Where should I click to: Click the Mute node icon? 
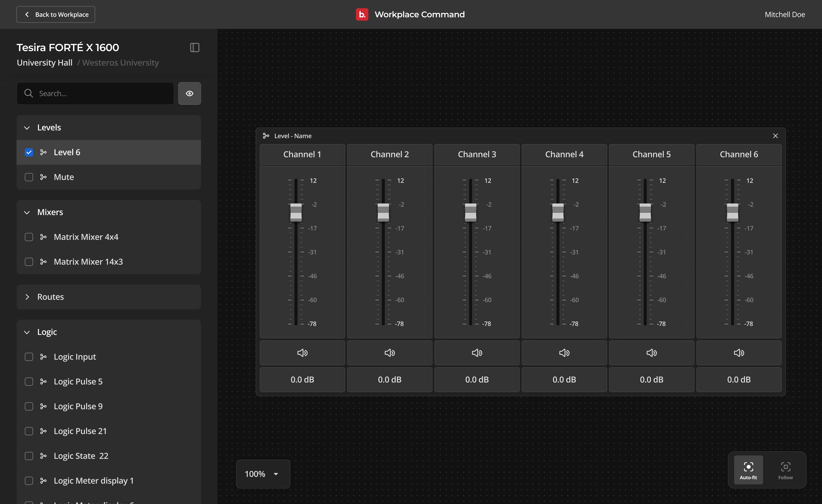click(x=43, y=177)
